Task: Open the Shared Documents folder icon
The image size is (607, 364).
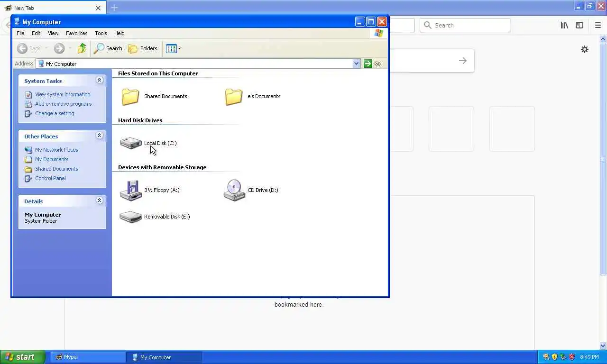Action: click(x=130, y=96)
